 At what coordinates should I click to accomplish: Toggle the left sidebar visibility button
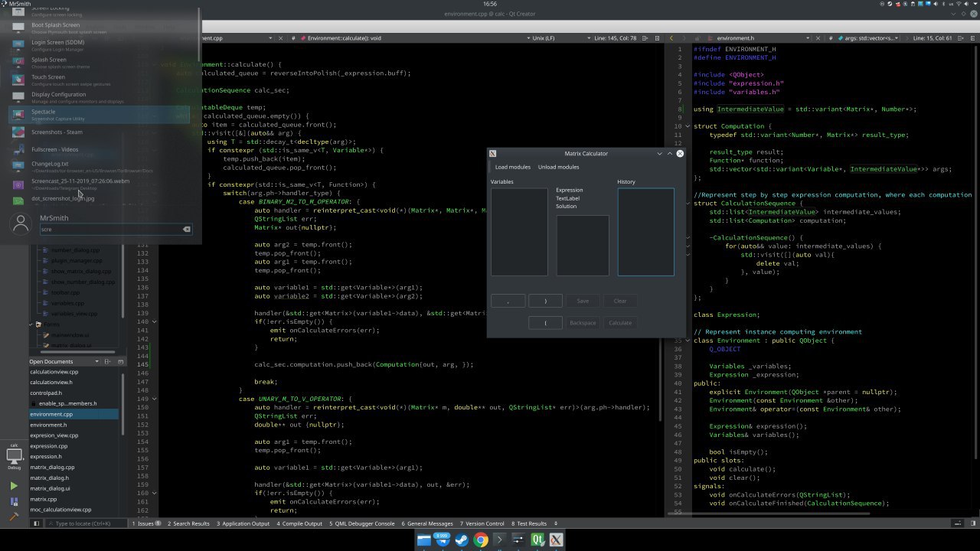point(36,523)
